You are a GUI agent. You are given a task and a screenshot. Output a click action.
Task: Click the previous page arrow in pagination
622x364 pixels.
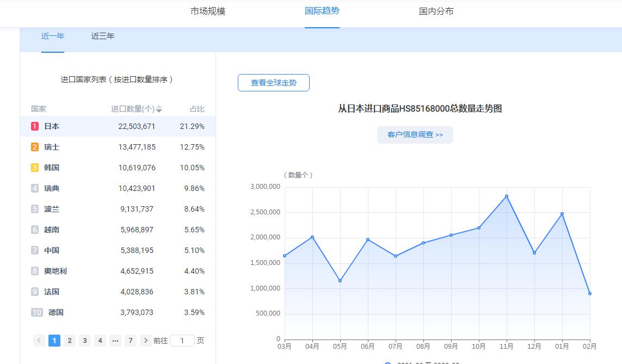39,340
